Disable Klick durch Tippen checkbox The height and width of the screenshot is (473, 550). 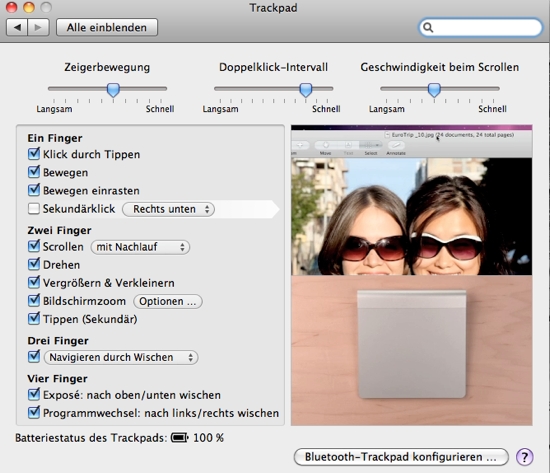[34, 154]
